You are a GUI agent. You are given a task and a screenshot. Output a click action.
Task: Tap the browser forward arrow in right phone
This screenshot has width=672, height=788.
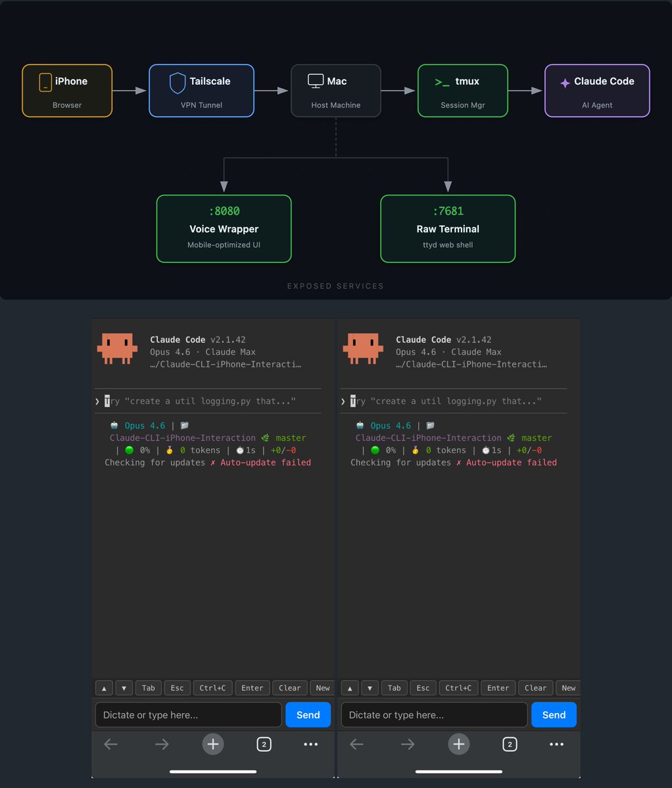pos(408,744)
